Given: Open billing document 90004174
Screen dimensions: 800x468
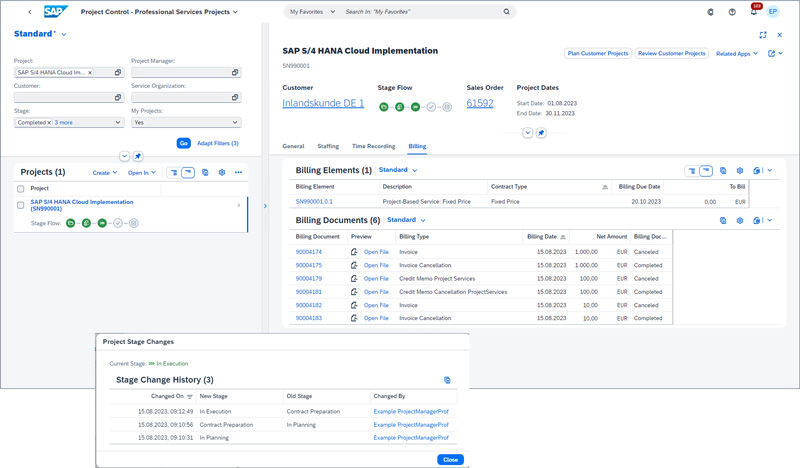Looking at the screenshot, I should point(309,252).
